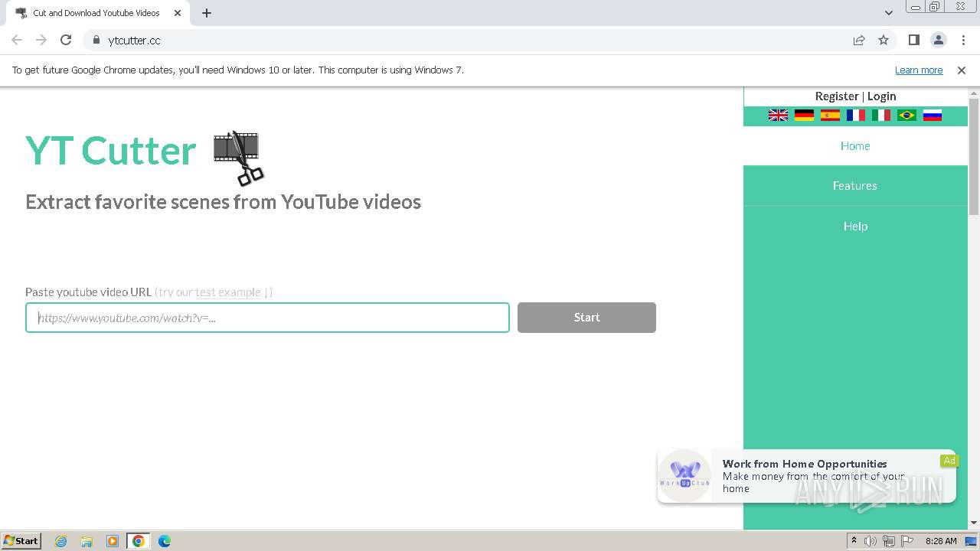Viewport: 980px width, 551px height.
Task: Focus the YouTube URL input field
Action: pos(267,318)
